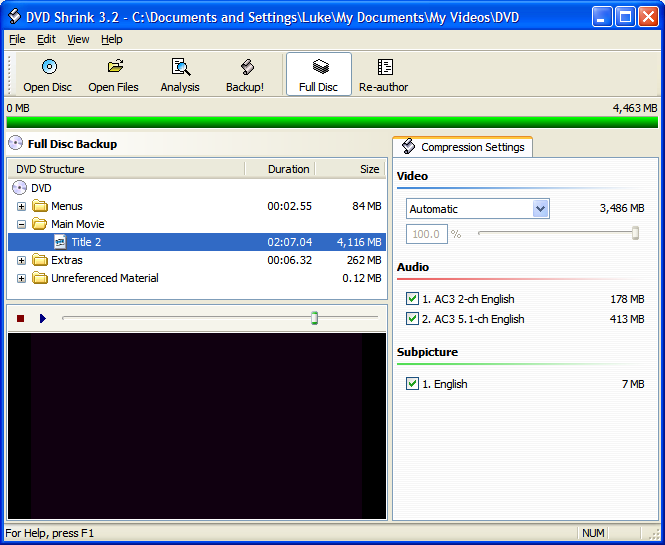Sort by the Size column header
The width and height of the screenshot is (665, 545).
(x=350, y=169)
